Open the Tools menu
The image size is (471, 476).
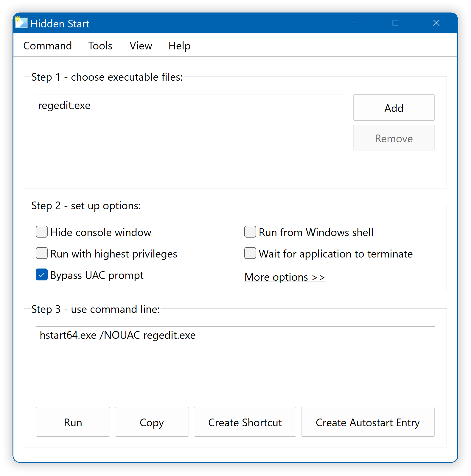(100, 46)
